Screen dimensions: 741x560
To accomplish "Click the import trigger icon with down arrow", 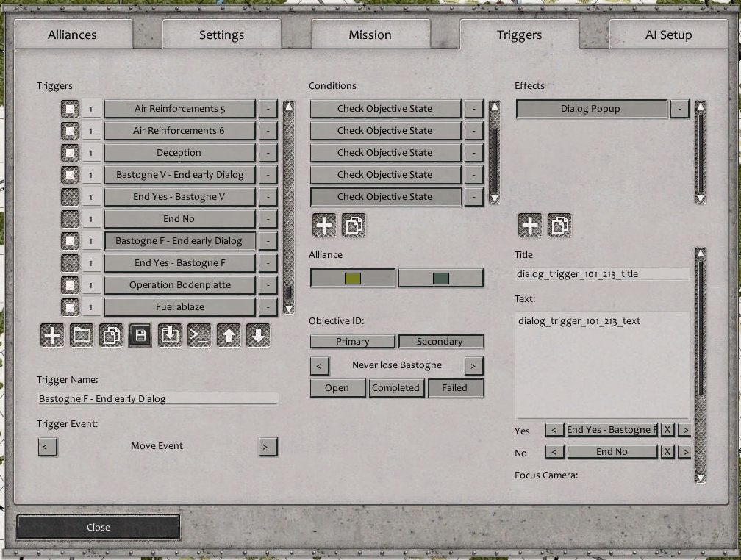I will (168, 335).
